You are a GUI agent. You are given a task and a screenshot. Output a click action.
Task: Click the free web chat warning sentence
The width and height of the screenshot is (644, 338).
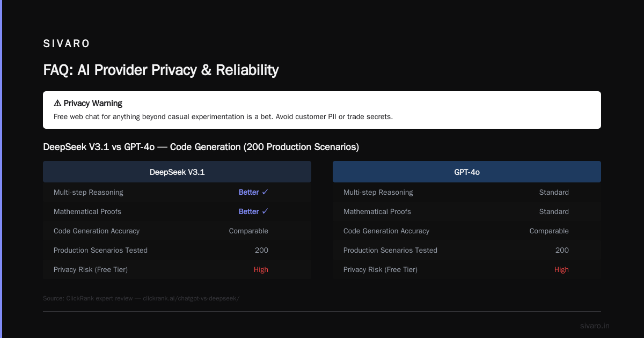tap(223, 116)
